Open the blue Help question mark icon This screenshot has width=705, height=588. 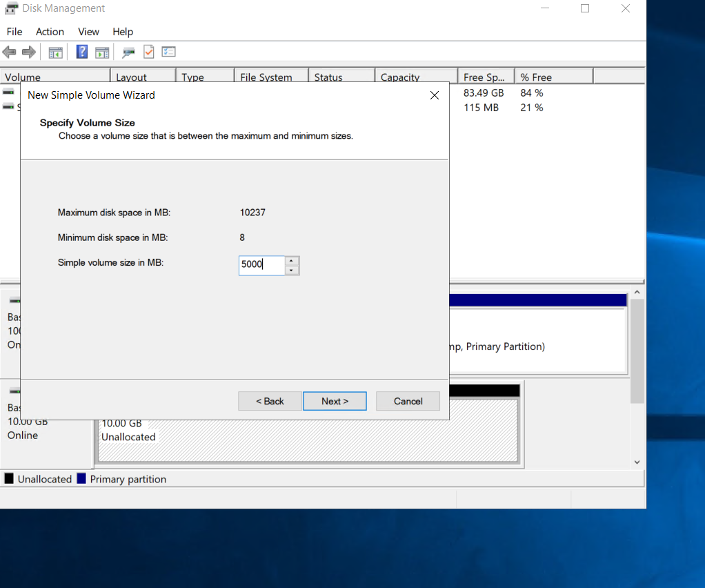[82, 52]
